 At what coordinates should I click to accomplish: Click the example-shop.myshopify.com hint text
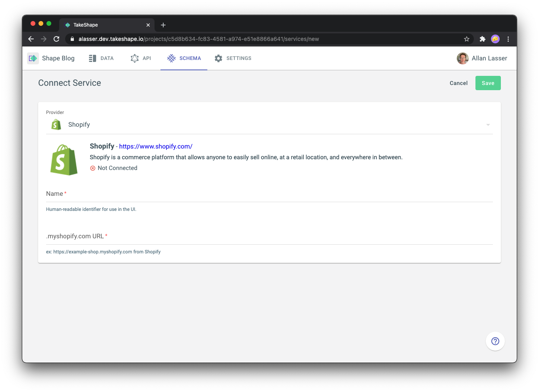pos(103,252)
